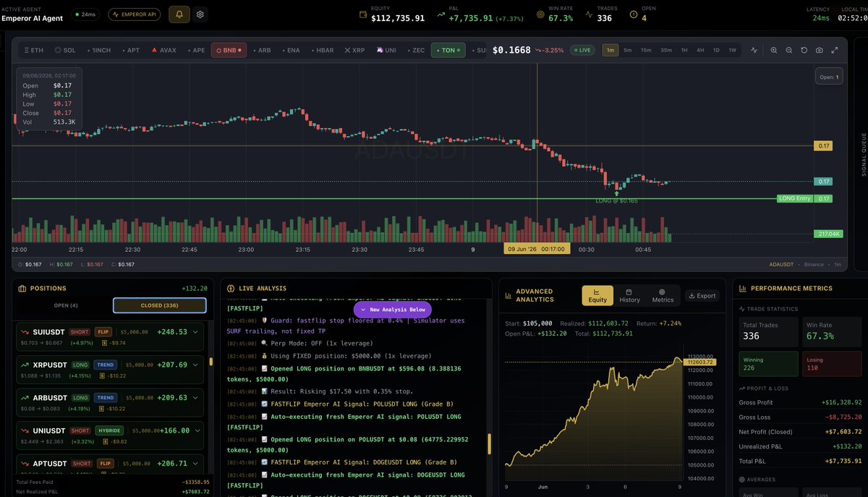The image size is (868, 497).
Task: Set chart timeframe to 1H
Action: [684, 50]
